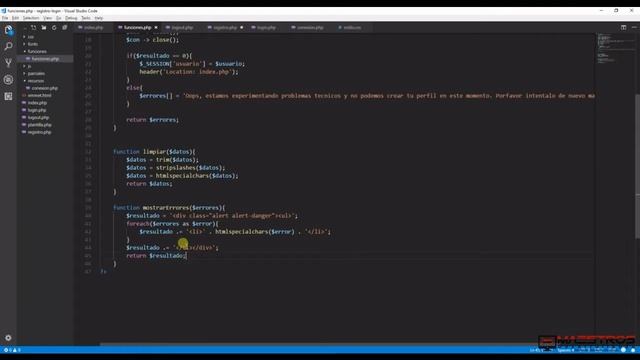Click the 'function limpiar($datos){' line
The image size is (640, 360).
pyautogui.click(x=154, y=152)
